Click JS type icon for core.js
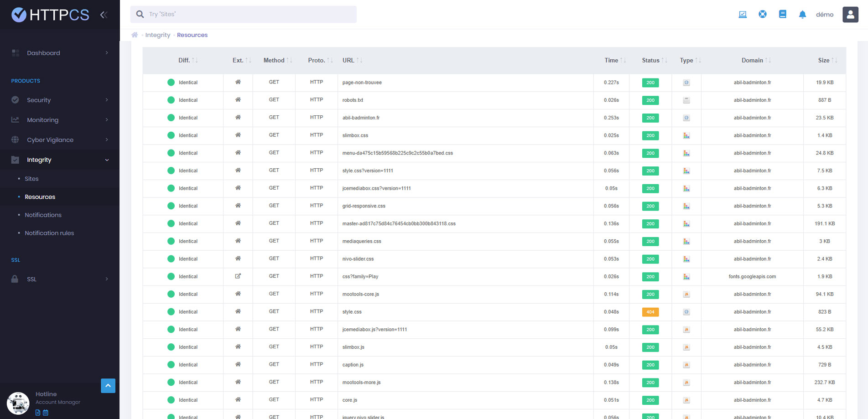This screenshot has width=868, height=419. 686,400
